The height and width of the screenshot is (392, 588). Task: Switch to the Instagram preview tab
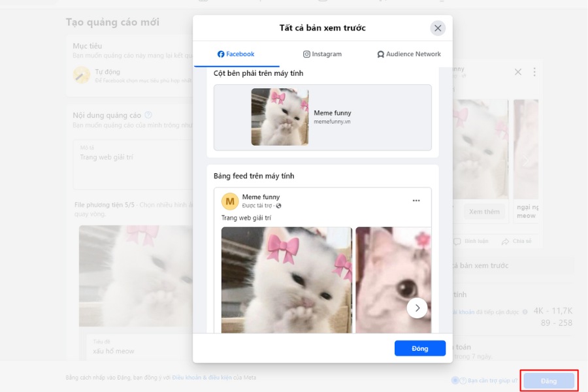coord(323,54)
